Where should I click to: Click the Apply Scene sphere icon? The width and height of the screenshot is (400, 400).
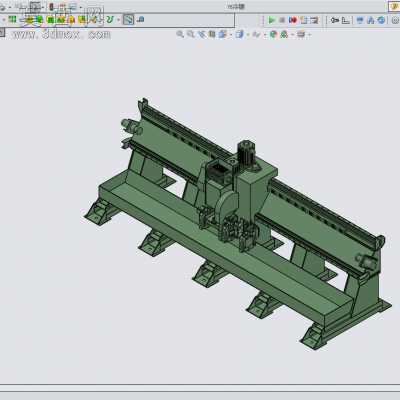[x=284, y=34]
